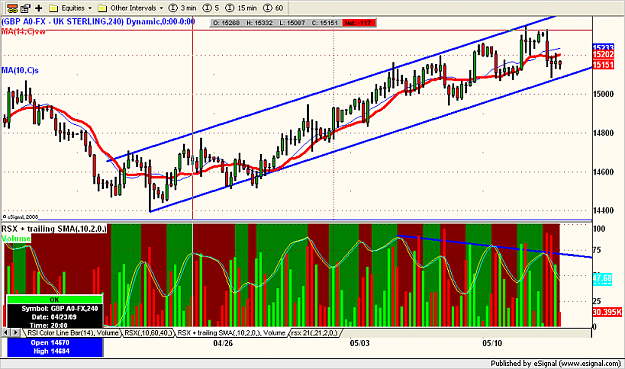
Task: Click the tab strip scroll-right arrow
Action: point(16,332)
